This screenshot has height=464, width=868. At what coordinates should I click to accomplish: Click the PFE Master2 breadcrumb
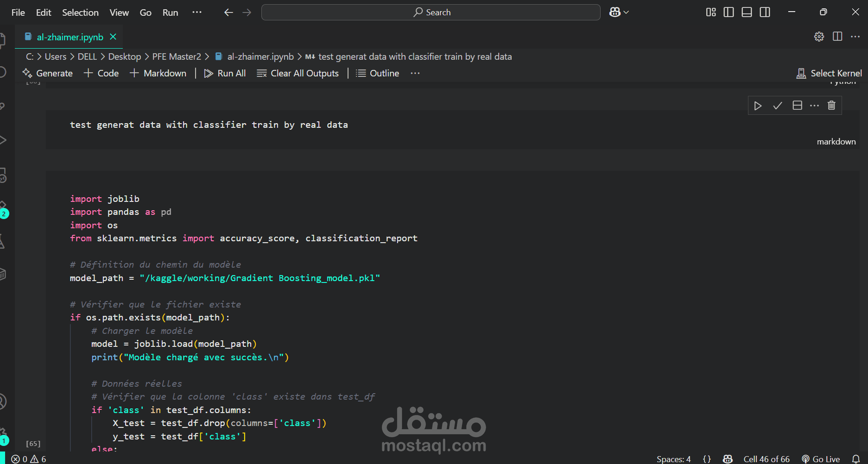(x=177, y=56)
